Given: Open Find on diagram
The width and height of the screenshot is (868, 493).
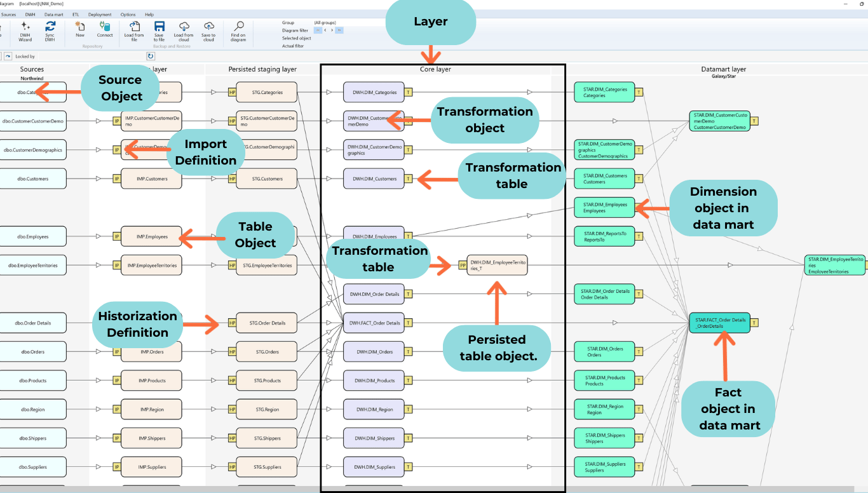Looking at the screenshot, I should 238,31.
